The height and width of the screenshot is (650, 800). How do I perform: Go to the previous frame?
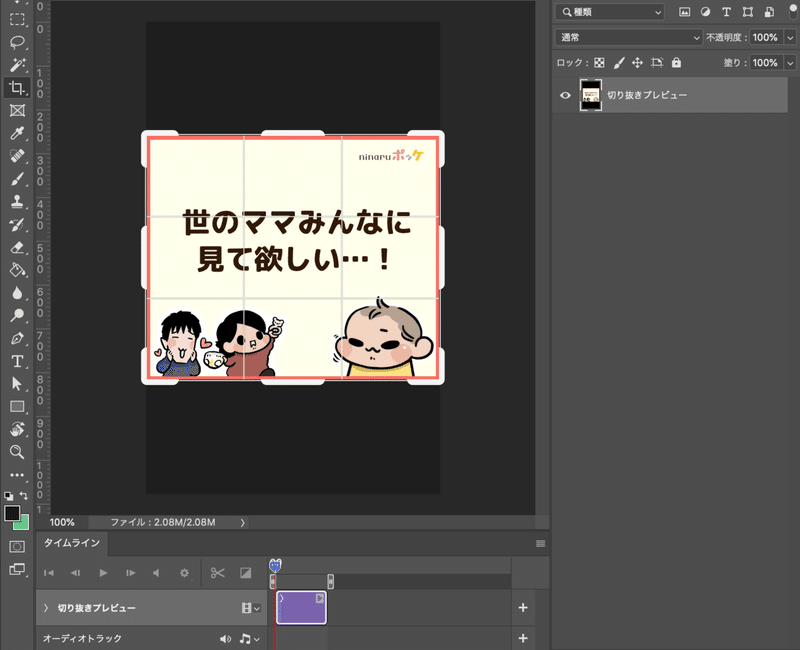coord(76,573)
